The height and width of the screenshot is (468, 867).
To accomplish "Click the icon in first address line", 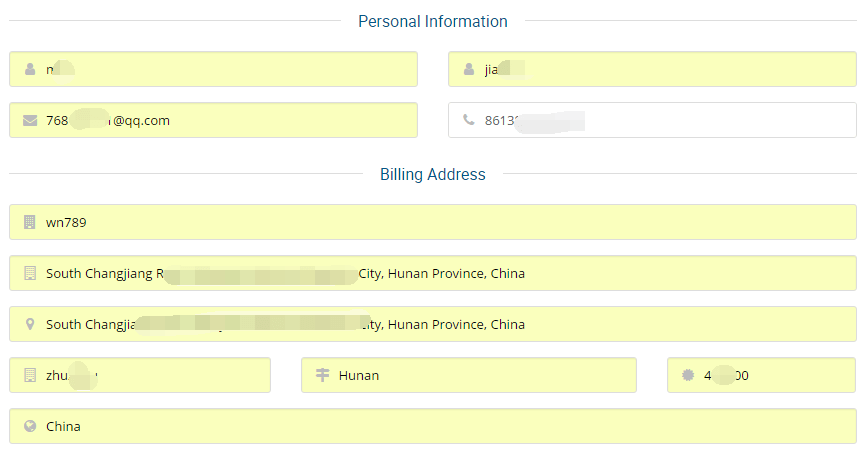I will tap(29, 274).
